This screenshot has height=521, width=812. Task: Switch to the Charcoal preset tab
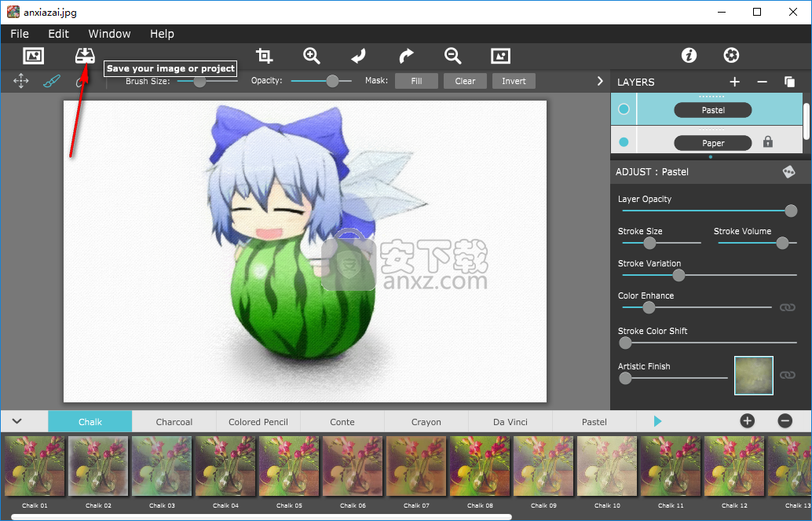(x=174, y=421)
